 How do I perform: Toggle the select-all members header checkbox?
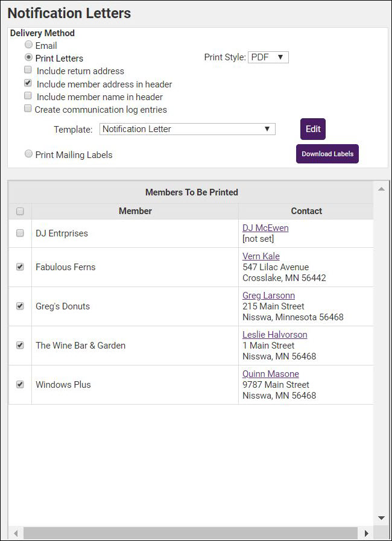pos(20,211)
